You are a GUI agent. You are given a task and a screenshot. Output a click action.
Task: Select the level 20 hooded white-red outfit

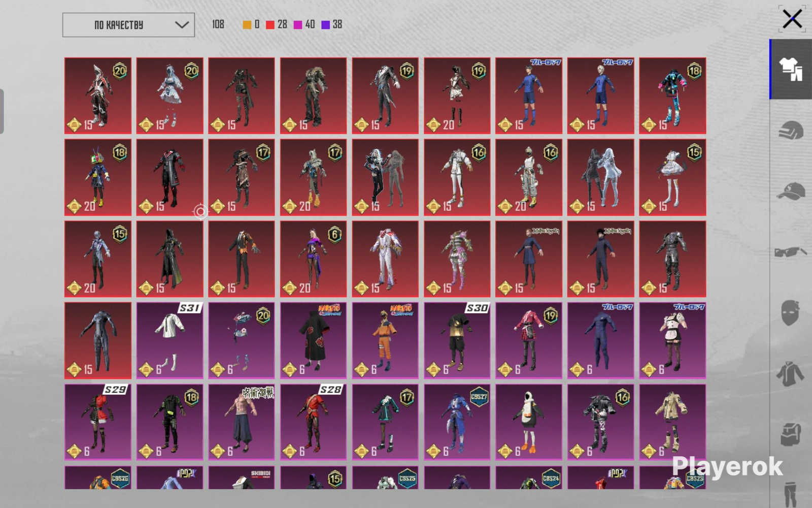pos(97,96)
